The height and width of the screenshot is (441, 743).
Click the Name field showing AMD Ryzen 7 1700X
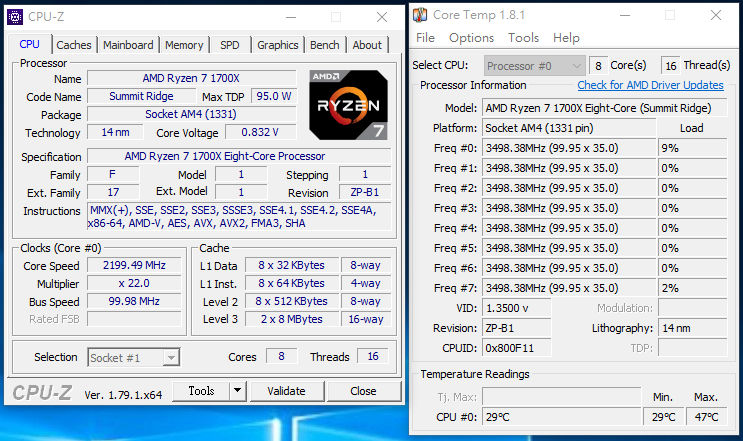tap(191, 78)
